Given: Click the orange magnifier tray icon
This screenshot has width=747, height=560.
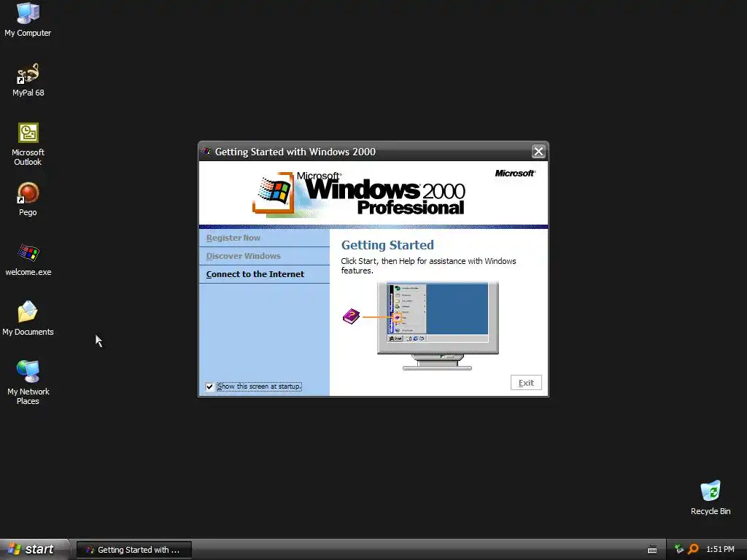Looking at the screenshot, I should (693, 549).
